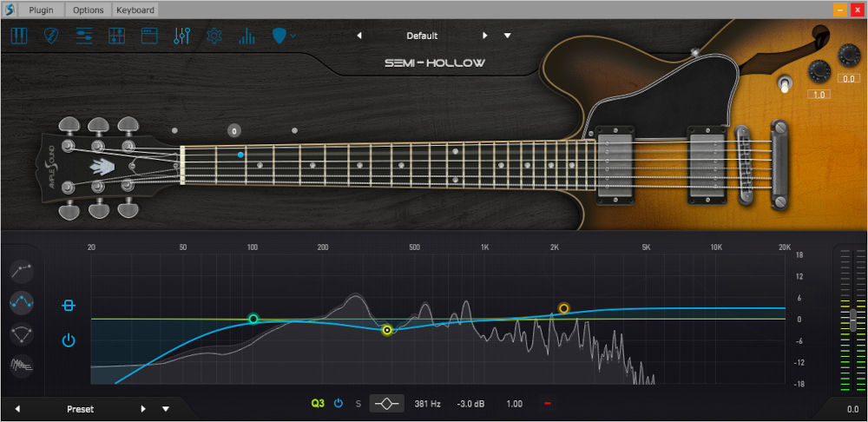The image size is (868, 422).
Task: Click the horizontal sliders toolbar icon
Action: click(x=84, y=36)
